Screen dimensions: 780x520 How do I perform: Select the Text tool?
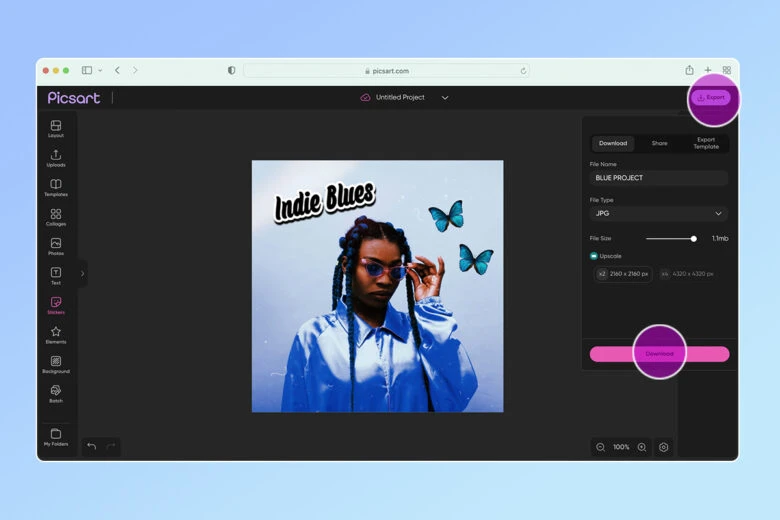pos(56,275)
